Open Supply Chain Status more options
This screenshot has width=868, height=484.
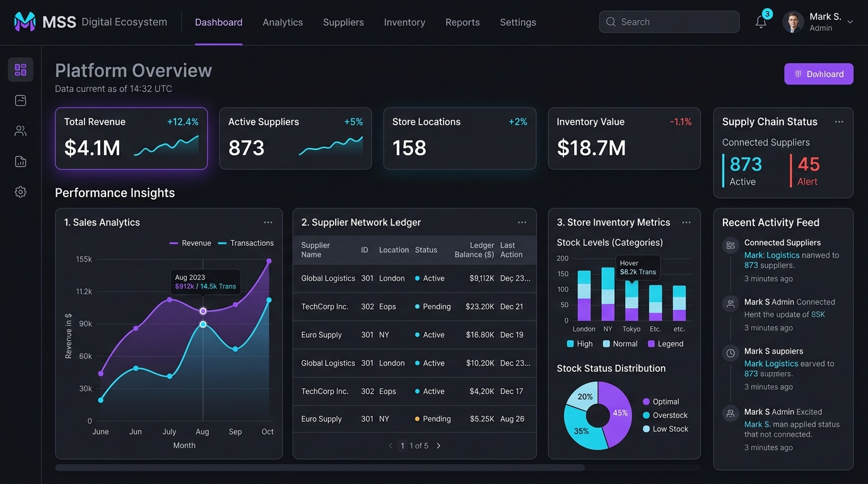coord(839,122)
